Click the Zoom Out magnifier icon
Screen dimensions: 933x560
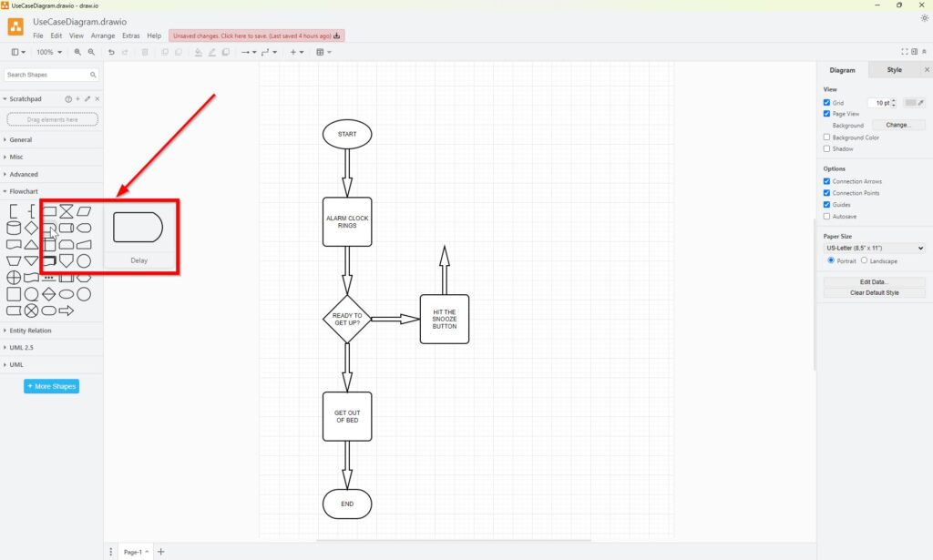click(x=91, y=52)
